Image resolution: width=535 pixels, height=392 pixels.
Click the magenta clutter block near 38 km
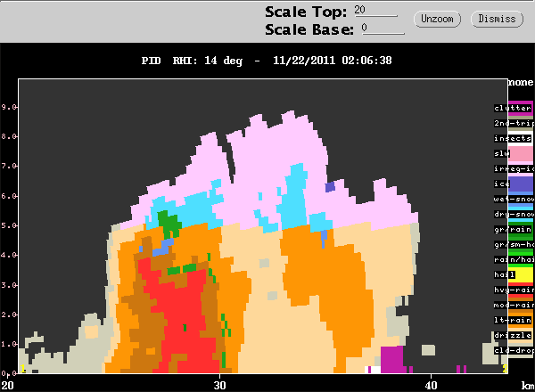(392, 359)
